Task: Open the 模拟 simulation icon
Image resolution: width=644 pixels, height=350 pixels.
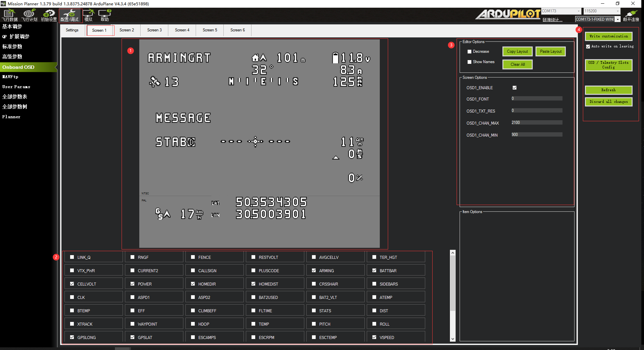Action: click(89, 15)
